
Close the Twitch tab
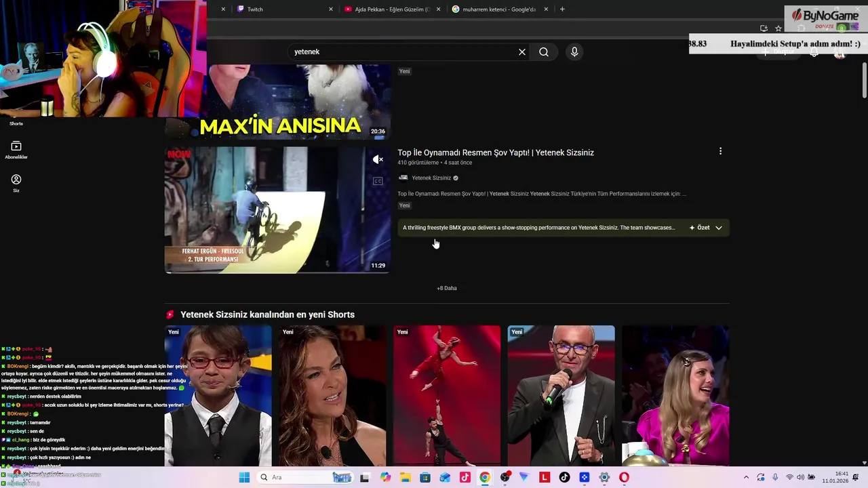(x=331, y=9)
